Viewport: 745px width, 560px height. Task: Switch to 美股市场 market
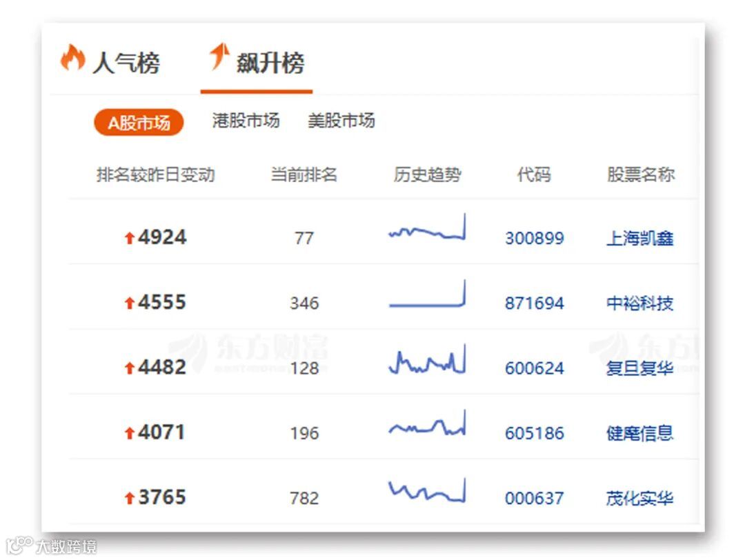(341, 121)
